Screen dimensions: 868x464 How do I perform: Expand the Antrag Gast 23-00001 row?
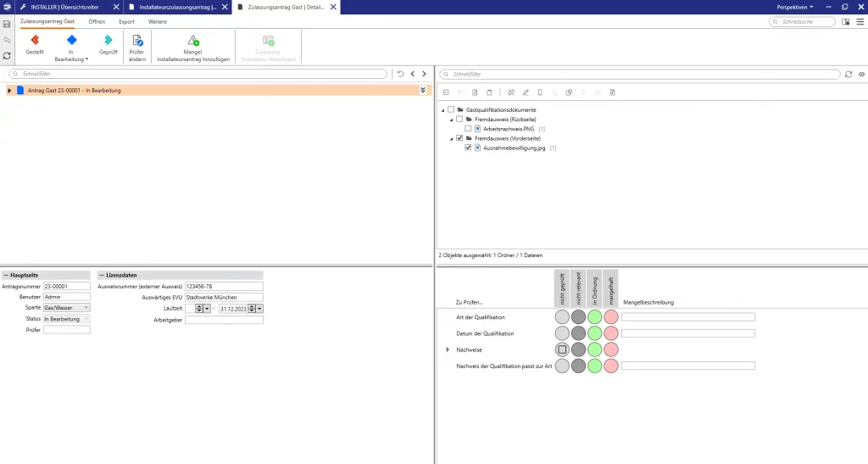pyautogui.click(x=9, y=90)
